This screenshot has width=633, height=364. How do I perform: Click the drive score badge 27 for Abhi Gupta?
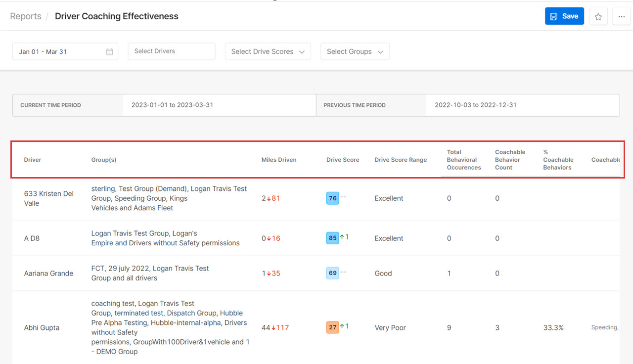[x=332, y=327]
